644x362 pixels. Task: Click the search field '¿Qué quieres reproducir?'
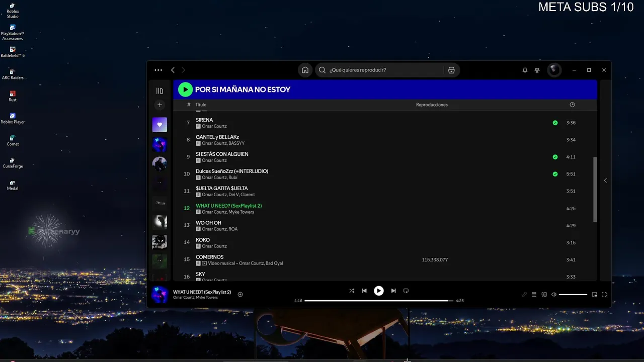(380, 70)
